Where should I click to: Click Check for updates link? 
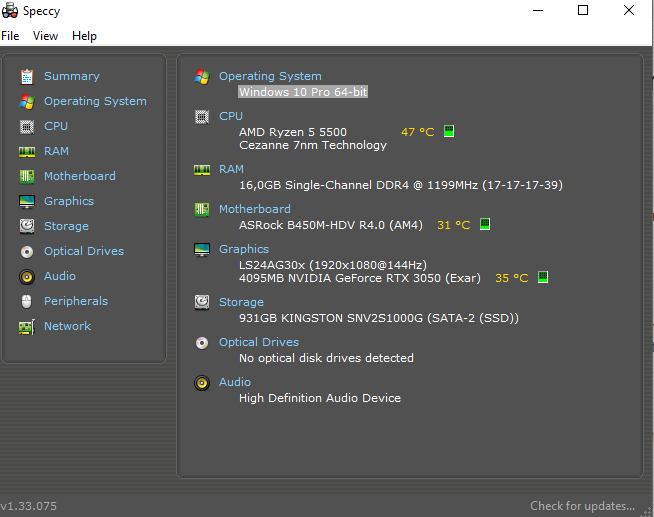tap(582, 506)
